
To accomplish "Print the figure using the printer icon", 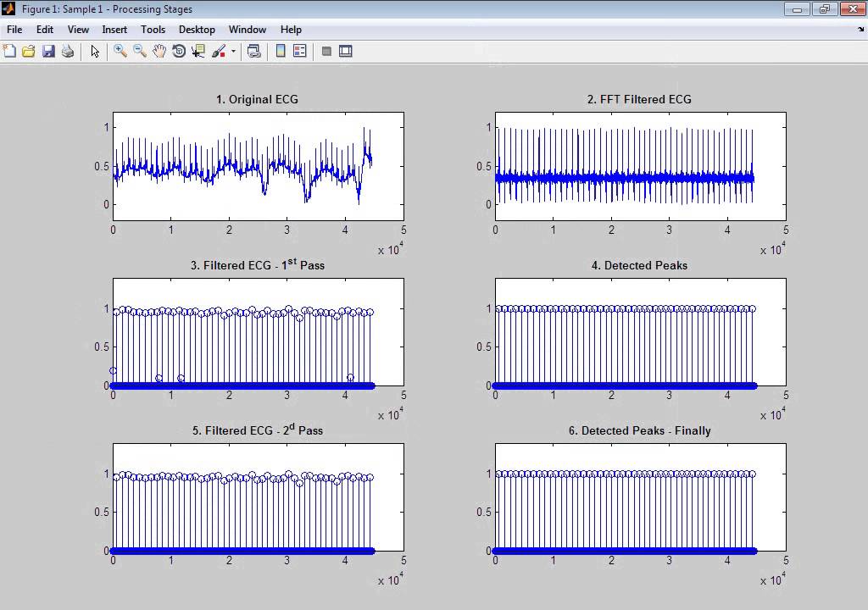I will (68, 52).
